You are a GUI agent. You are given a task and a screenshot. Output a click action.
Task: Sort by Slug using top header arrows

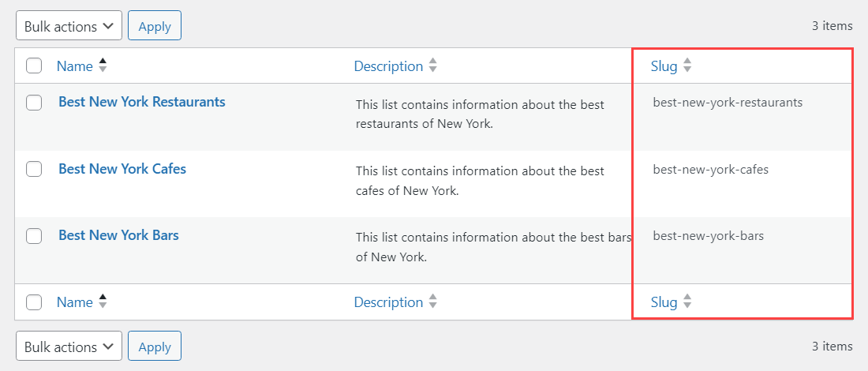687,66
